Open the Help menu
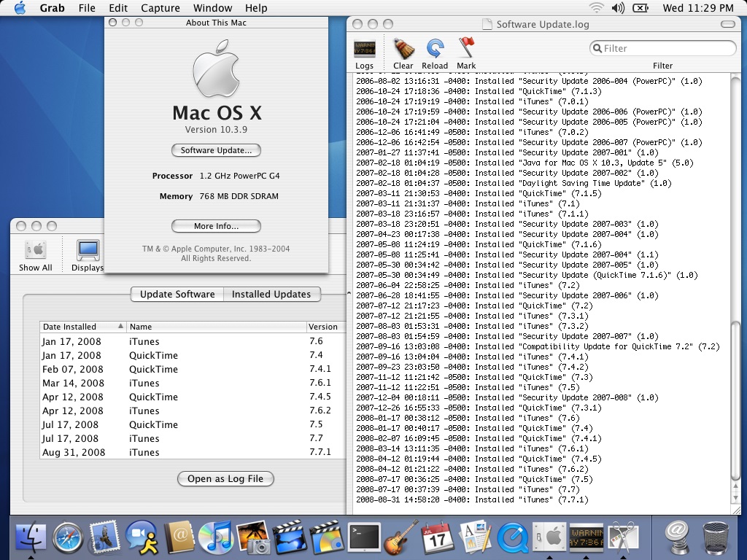 pyautogui.click(x=256, y=8)
